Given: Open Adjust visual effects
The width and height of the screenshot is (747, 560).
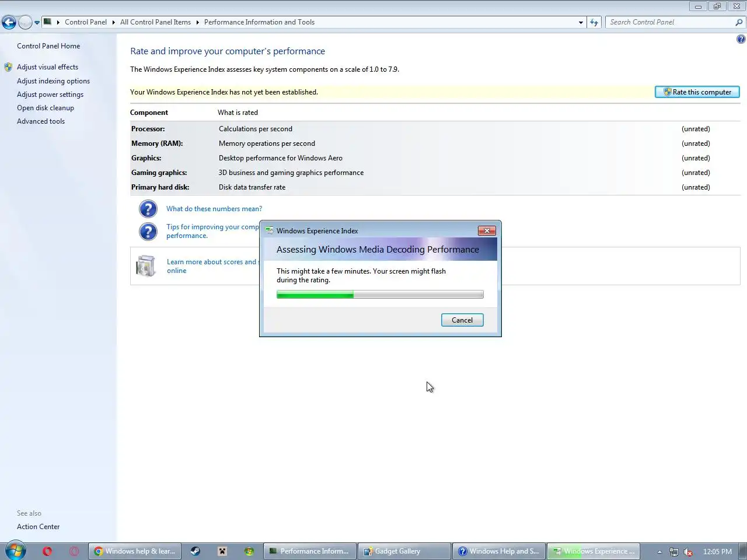Looking at the screenshot, I should [x=47, y=67].
